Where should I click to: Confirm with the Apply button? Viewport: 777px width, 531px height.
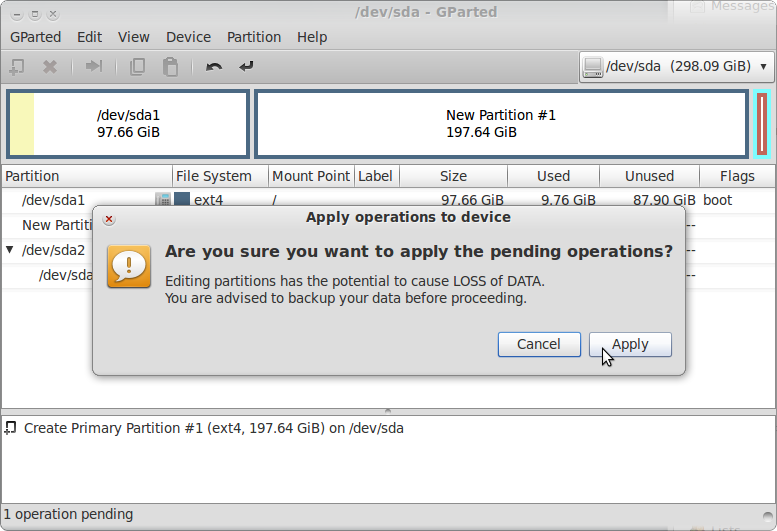pyautogui.click(x=630, y=344)
